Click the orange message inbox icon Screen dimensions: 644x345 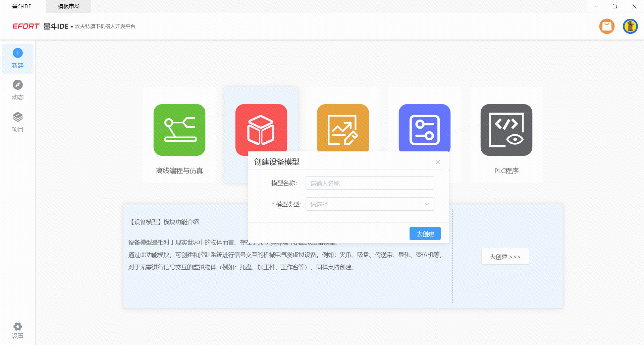click(607, 26)
